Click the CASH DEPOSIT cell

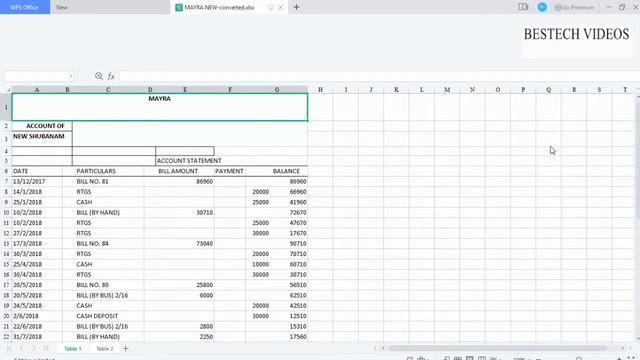point(103,316)
